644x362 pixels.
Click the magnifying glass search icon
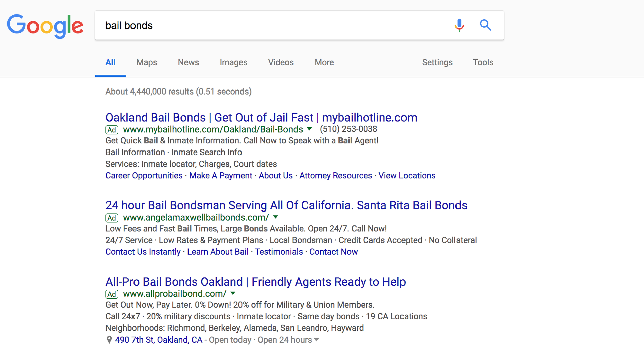(x=485, y=25)
